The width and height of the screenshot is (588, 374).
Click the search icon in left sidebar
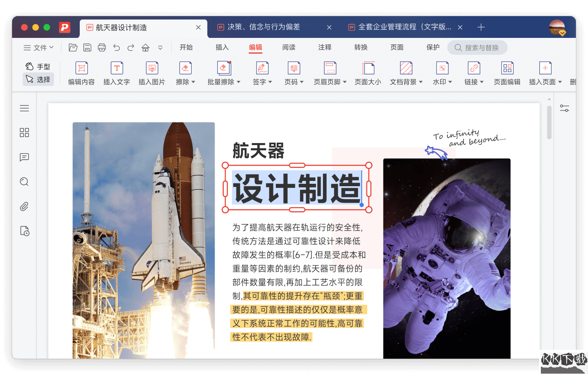point(24,182)
